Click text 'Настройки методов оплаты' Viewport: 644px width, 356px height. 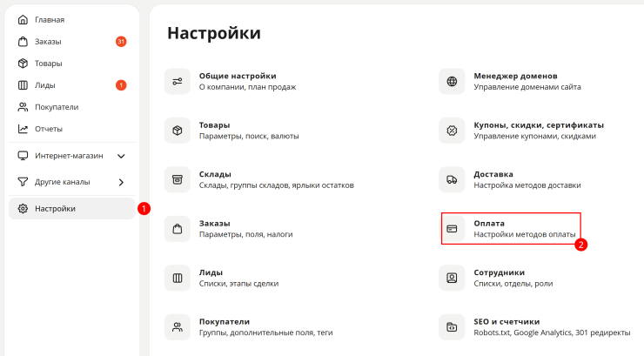[525, 234]
